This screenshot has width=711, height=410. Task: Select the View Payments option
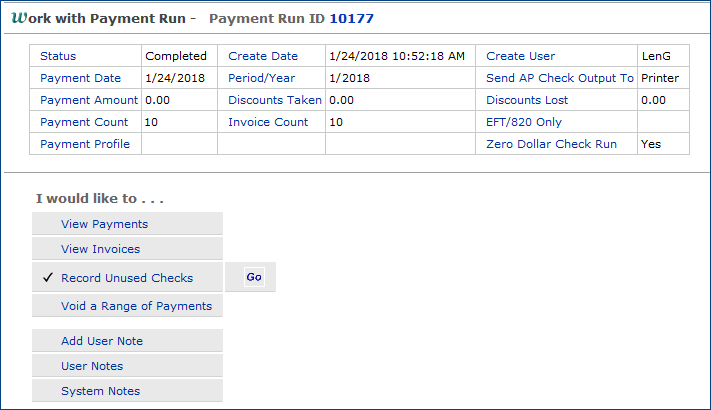[104, 224]
